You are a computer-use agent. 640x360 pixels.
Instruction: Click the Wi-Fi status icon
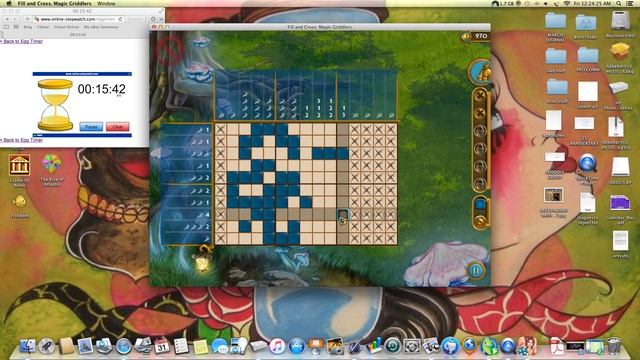[x=567, y=3]
